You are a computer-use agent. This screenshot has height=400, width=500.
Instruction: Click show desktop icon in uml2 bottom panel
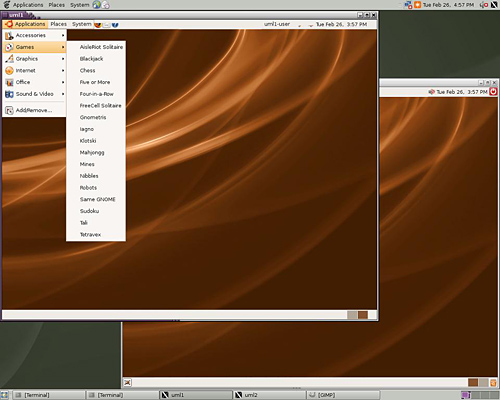[127, 382]
